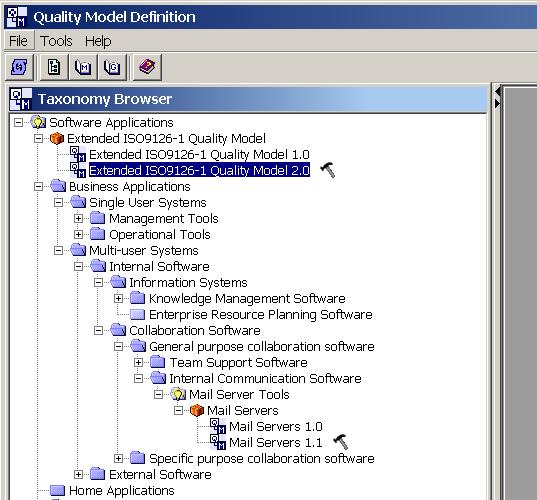The width and height of the screenshot is (537, 500).
Task: Click the first blue refresh toolbar icon
Action: click(19, 67)
